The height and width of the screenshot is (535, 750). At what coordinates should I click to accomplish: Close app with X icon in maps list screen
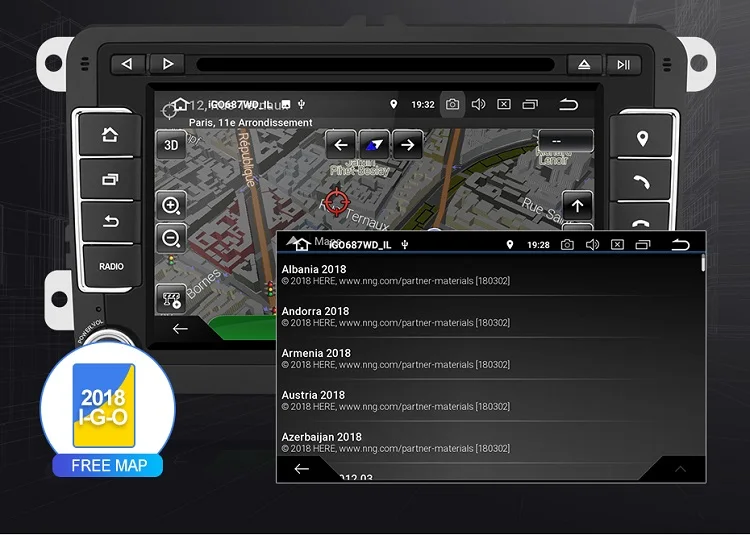click(618, 245)
